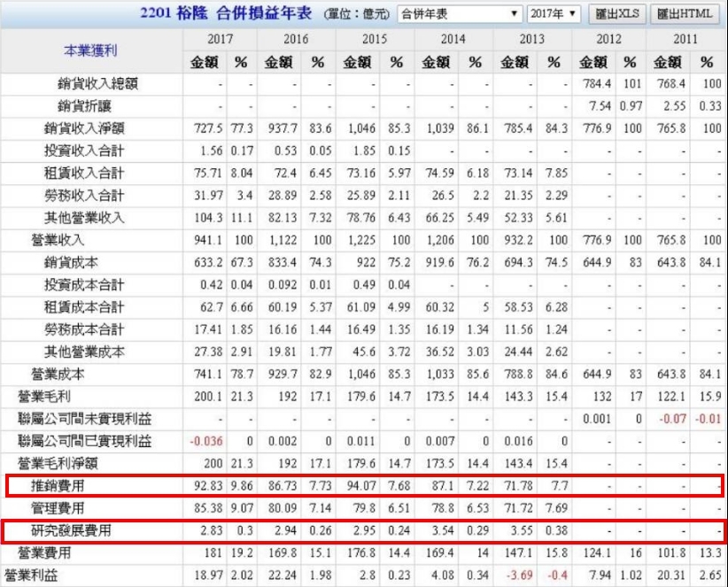Click the 銷貨折讓 row label
The image size is (728, 587).
tap(84, 106)
